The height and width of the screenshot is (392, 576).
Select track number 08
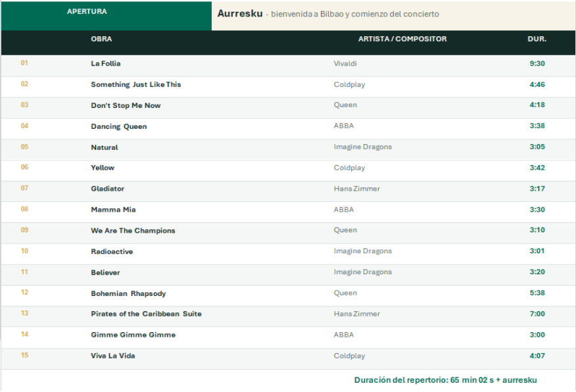pos(24,209)
